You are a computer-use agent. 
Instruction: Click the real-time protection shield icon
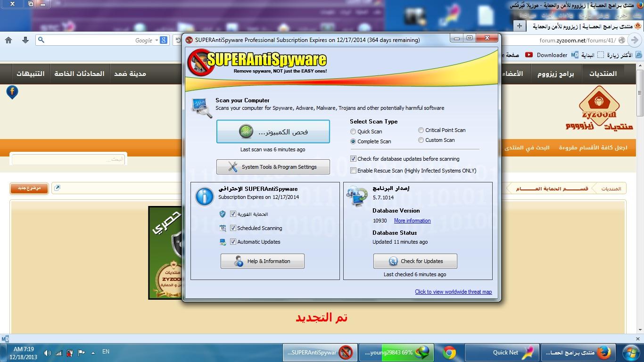[x=223, y=214]
